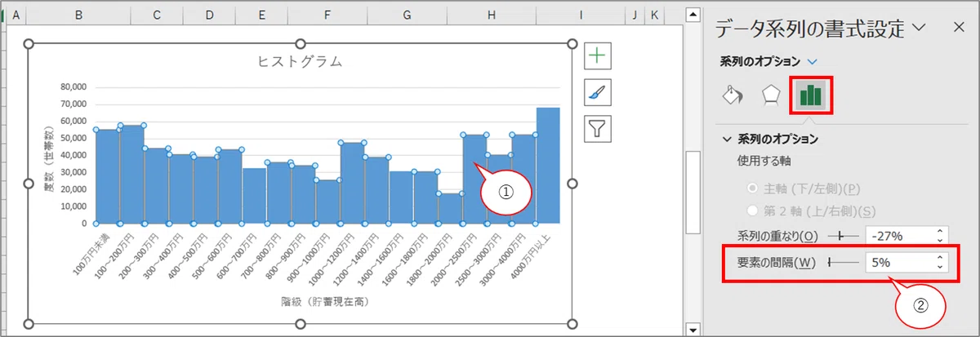Select column B header
Viewport: 980px width, 337px height.
click(78, 15)
